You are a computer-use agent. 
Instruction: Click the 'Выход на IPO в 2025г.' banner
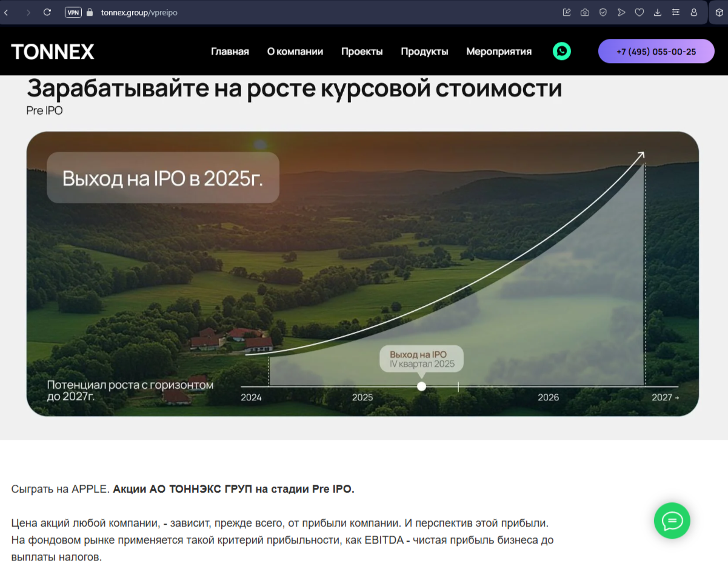(x=163, y=177)
